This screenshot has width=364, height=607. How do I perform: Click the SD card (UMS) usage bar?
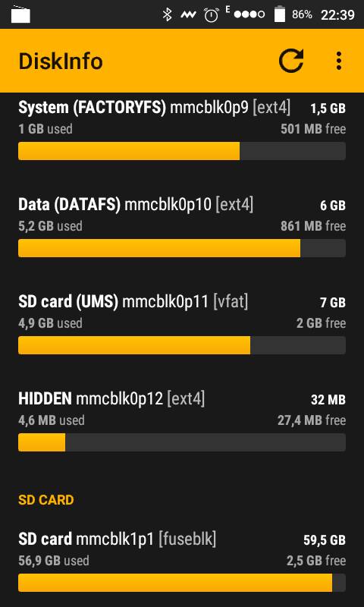coord(182,345)
